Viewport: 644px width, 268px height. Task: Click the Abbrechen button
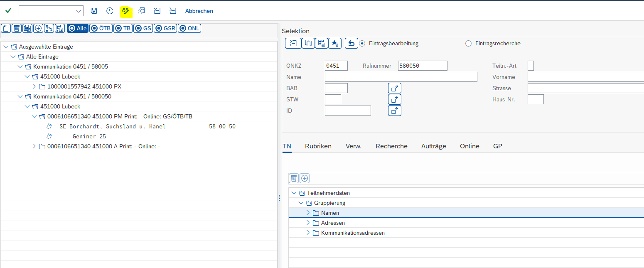[199, 11]
